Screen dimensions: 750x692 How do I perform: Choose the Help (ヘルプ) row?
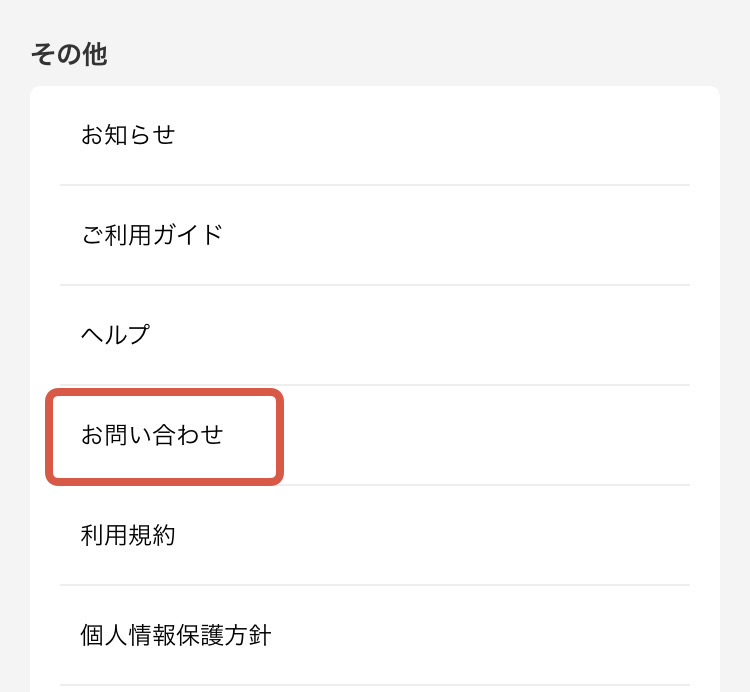(x=374, y=335)
